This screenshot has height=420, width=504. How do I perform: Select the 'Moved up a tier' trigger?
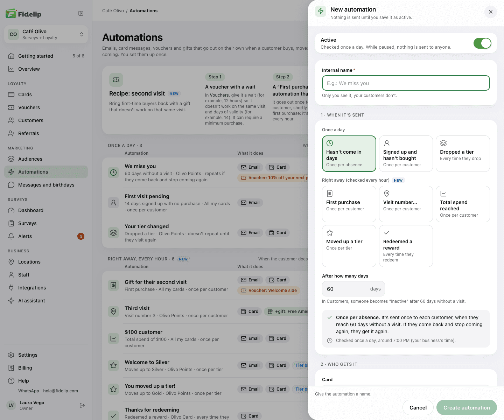pyautogui.click(x=349, y=246)
